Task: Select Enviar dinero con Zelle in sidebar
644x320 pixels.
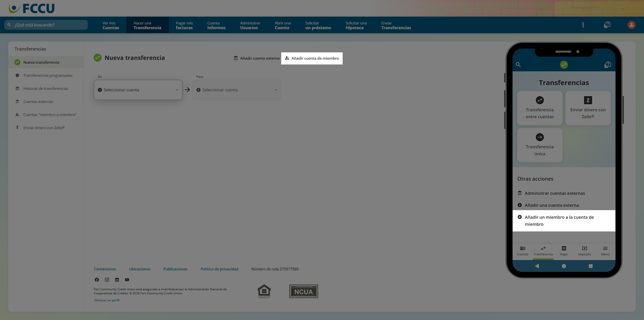Action: coord(46,128)
